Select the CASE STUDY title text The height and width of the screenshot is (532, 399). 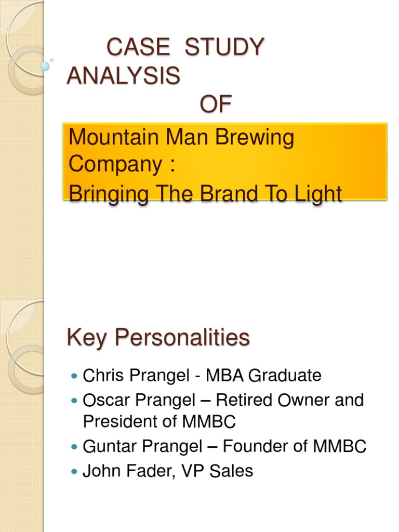click(185, 48)
